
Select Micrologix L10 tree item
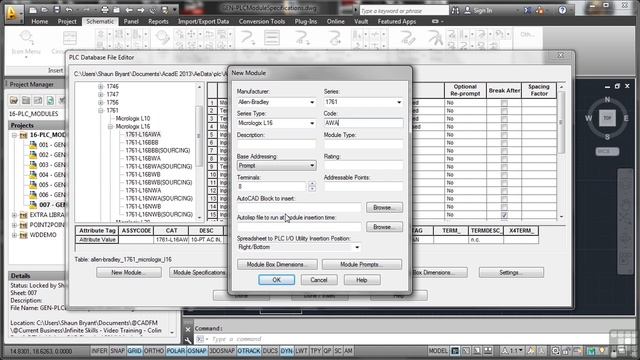point(133,118)
